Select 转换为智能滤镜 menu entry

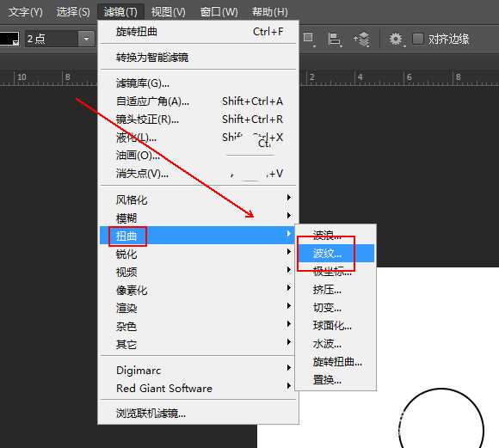(x=199, y=58)
